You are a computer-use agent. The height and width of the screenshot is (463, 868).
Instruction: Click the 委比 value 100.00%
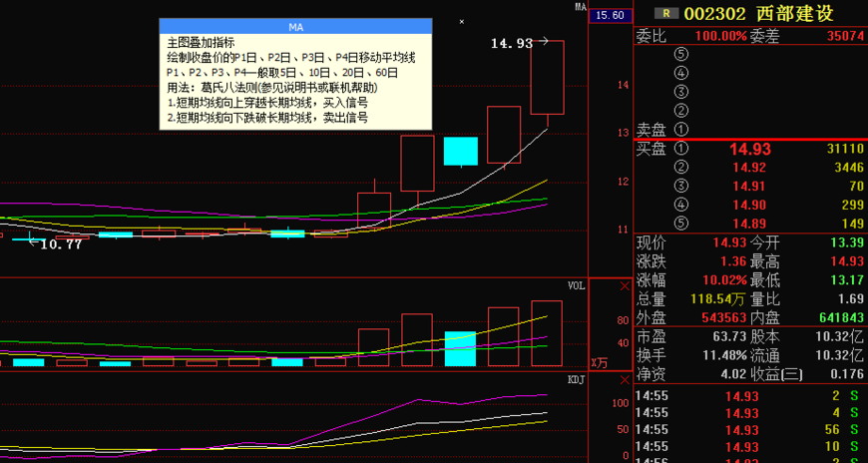tap(720, 36)
